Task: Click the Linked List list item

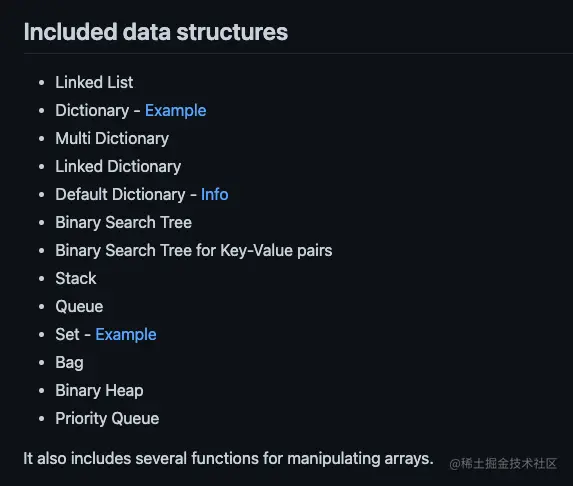Action: (x=94, y=82)
